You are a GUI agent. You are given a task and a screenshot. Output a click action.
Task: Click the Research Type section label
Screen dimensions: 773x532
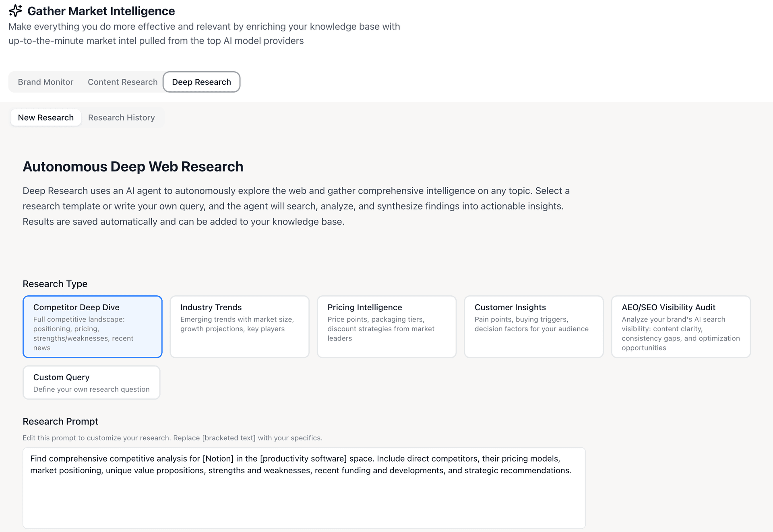pos(55,284)
